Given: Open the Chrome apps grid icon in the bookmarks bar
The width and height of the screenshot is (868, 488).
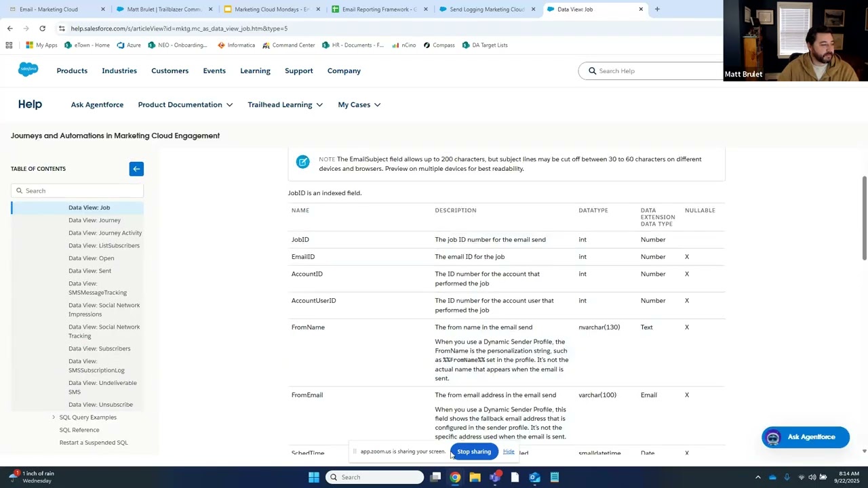Looking at the screenshot, I should coord(9,45).
